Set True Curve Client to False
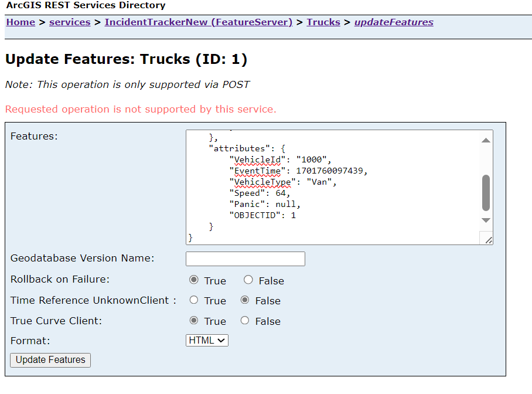This screenshot has height=394, width=532. 245,320
